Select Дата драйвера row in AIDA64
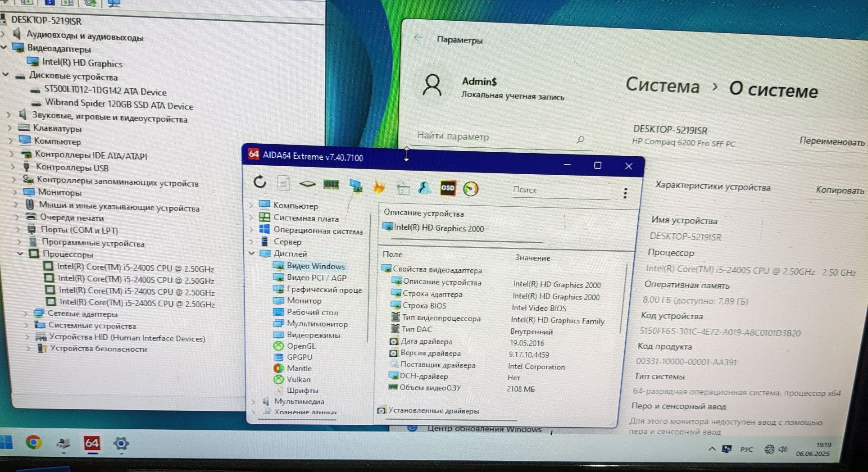Viewport: 868px width, 472px height. tap(426, 341)
